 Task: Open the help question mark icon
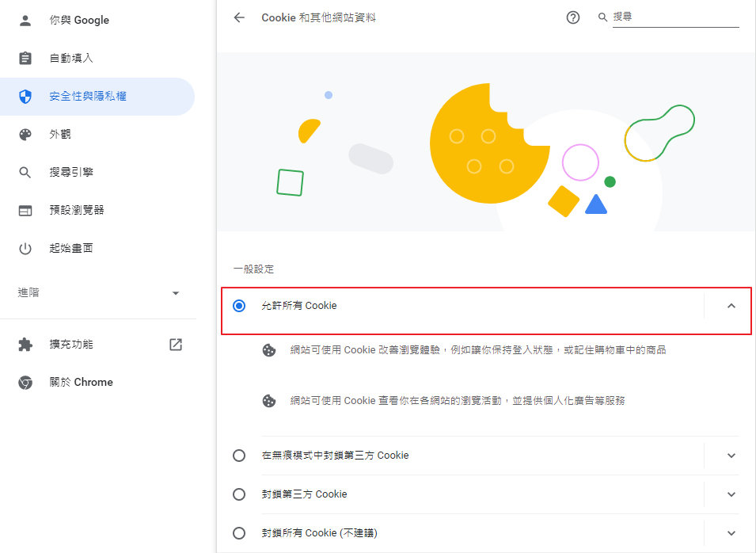point(573,18)
